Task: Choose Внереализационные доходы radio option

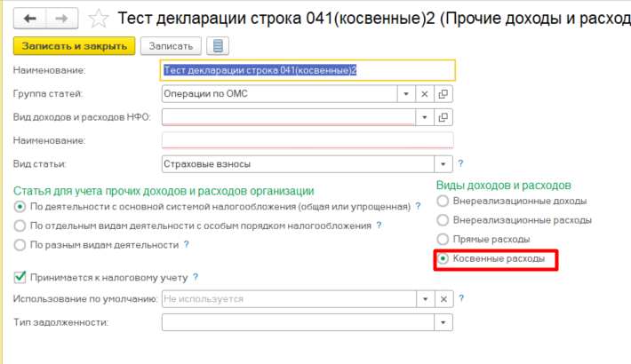Action: pos(443,202)
